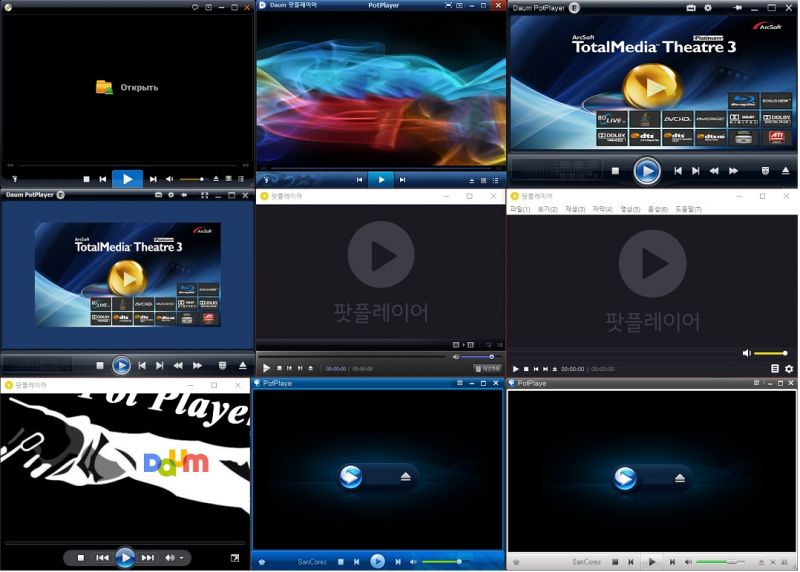Toggle playlist in colorful smoke window
This screenshot has width=800, height=572.
pos(495,181)
